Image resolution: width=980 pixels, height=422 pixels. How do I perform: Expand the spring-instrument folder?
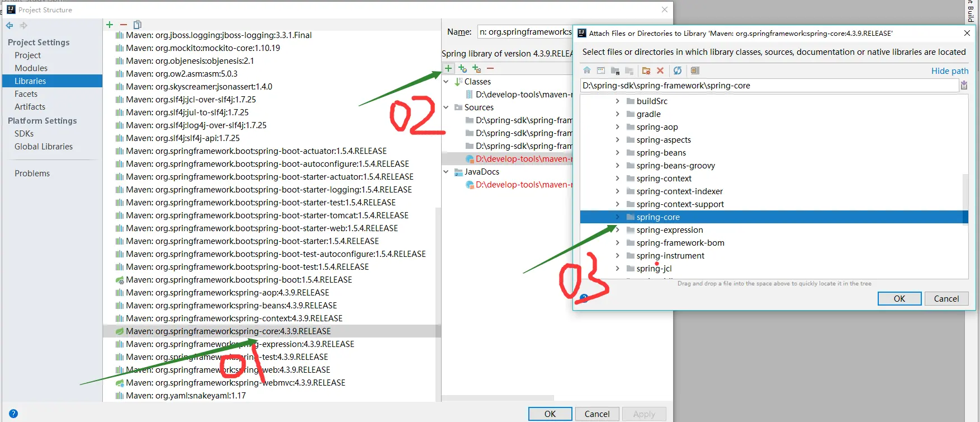point(617,256)
